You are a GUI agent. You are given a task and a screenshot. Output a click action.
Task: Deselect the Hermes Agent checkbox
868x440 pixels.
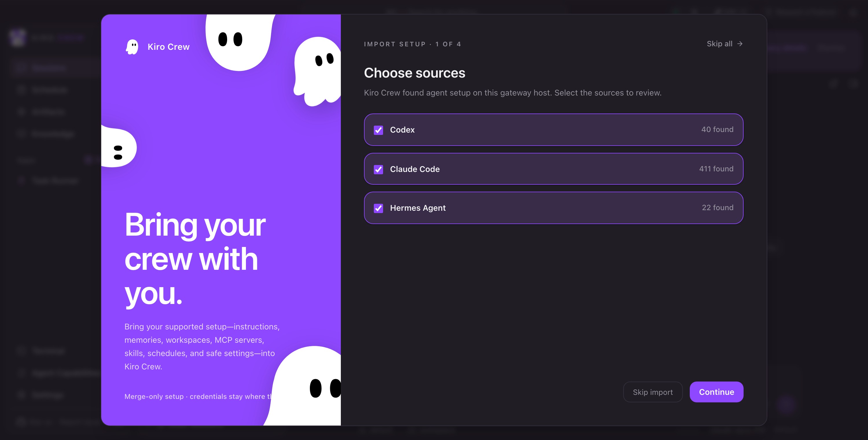point(378,208)
